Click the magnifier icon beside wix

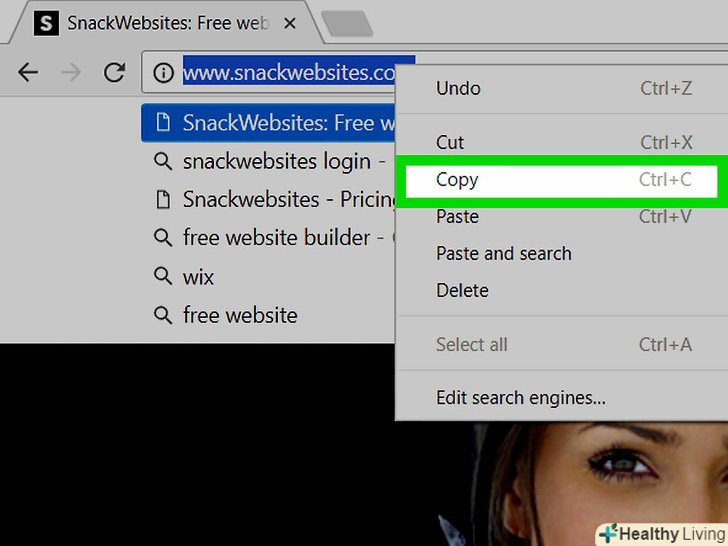162,276
